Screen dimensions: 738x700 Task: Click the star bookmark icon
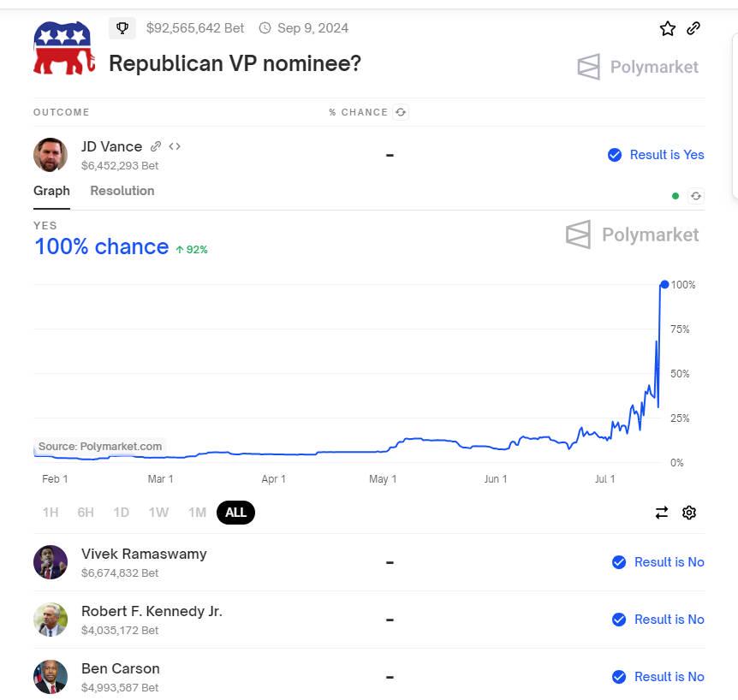(668, 28)
